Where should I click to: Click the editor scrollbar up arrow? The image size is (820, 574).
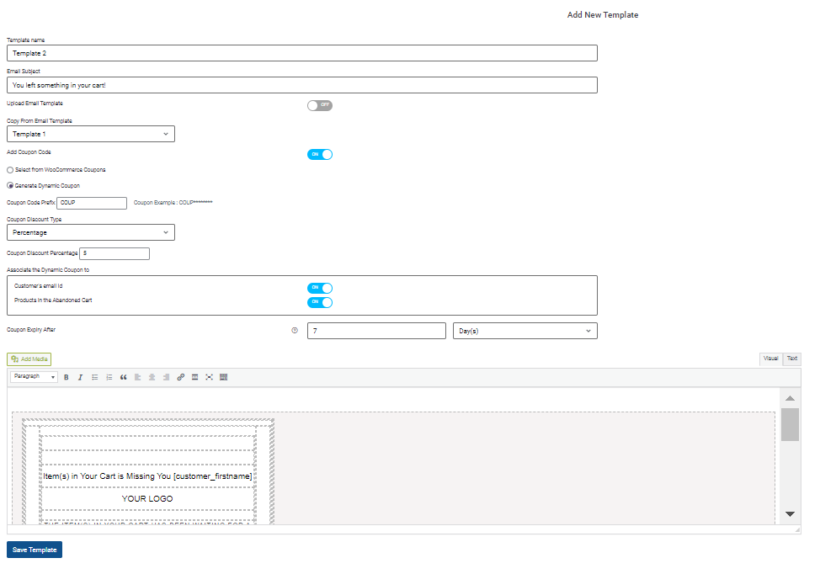tap(790, 398)
